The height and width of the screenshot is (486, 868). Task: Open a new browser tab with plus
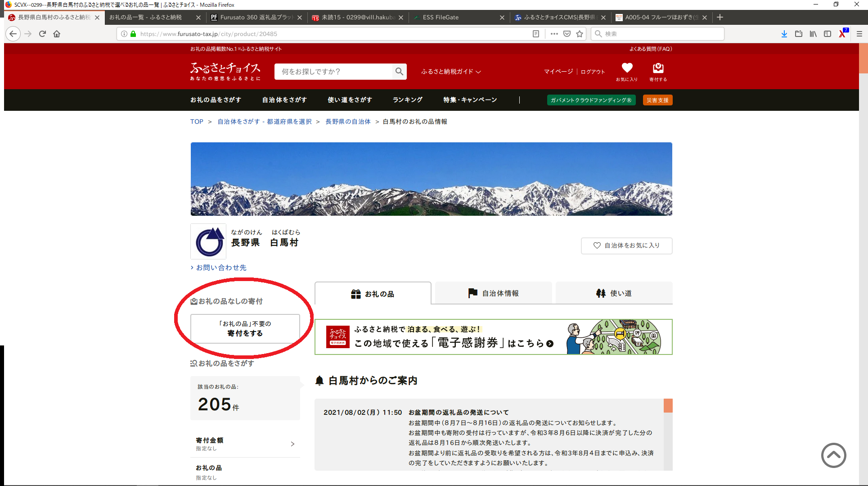720,17
